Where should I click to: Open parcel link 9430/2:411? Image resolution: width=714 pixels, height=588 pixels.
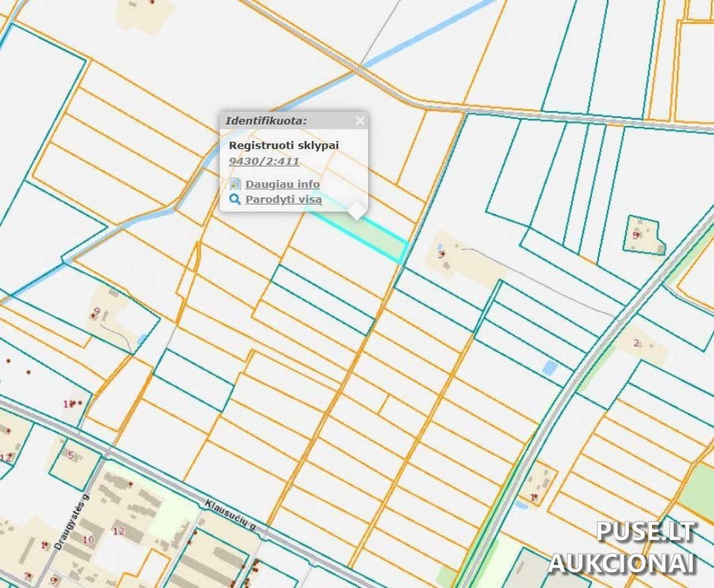point(264,162)
